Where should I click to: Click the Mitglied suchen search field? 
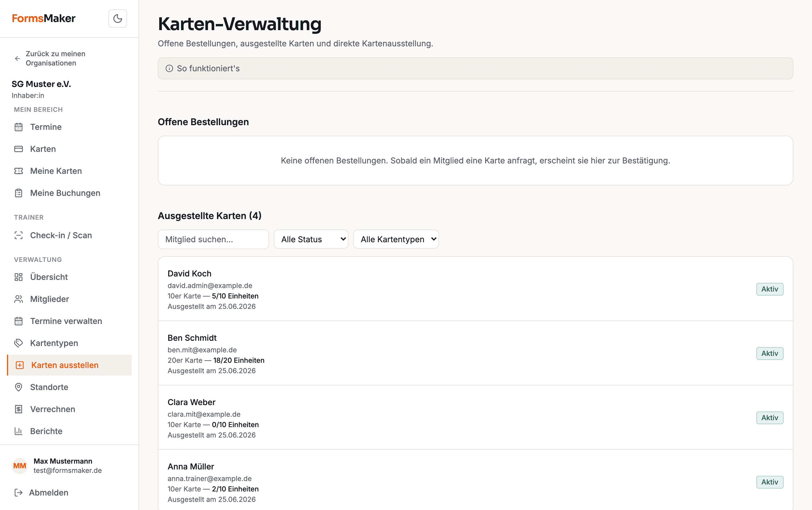pyautogui.click(x=213, y=239)
